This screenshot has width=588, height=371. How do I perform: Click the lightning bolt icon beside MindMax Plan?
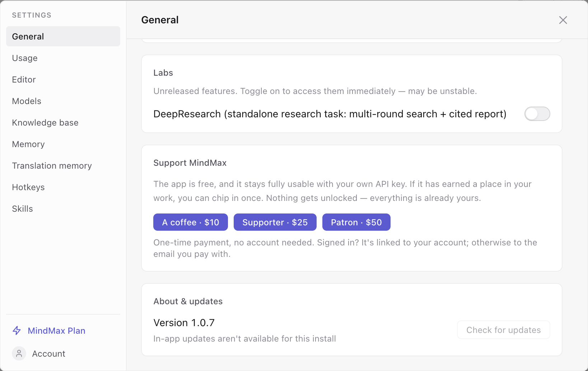coord(17,330)
